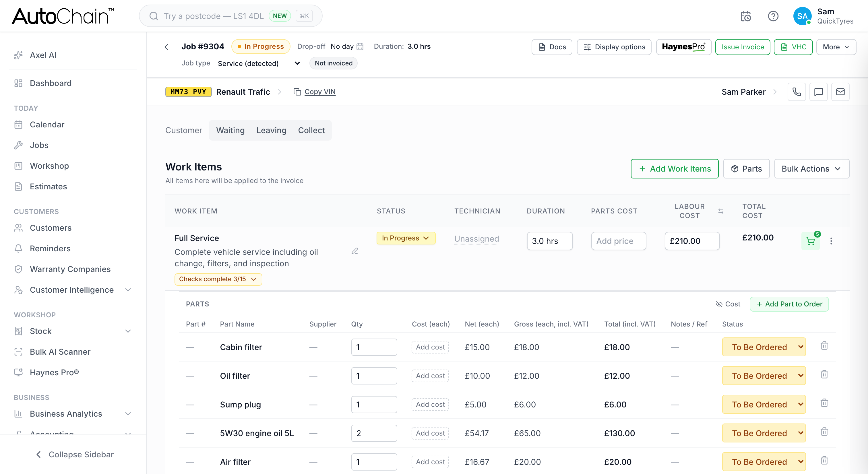868x474 pixels.
Task: Click Add Work Items button
Action: pyautogui.click(x=675, y=169)
